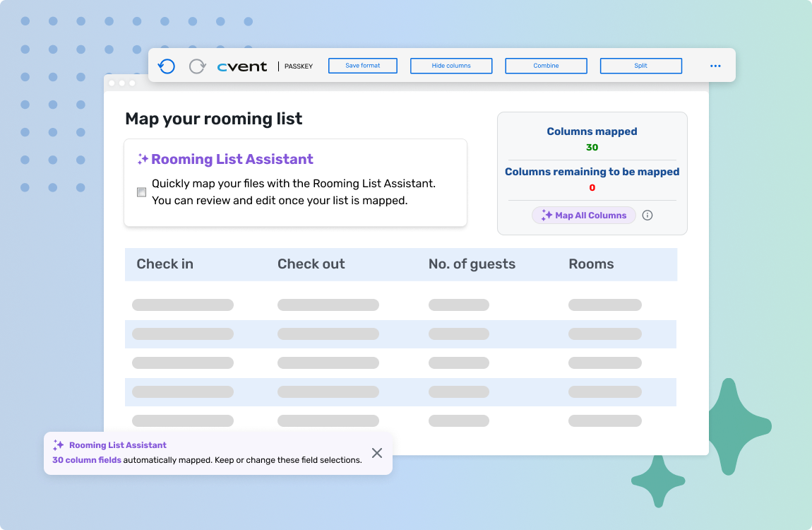Click the sparkle icon inside Map All Columns button
The image size is (812, 530).
tap(547, 215)
